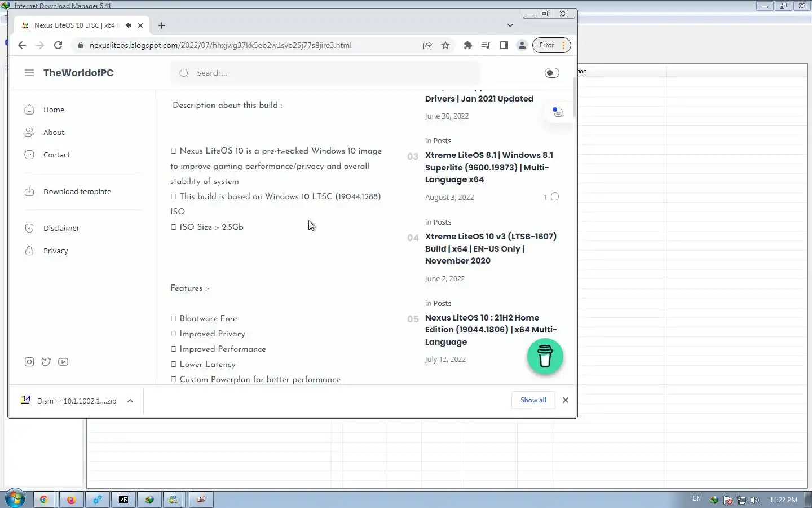
Task: Open a new tab with the plus button
Action: [162, 25]
